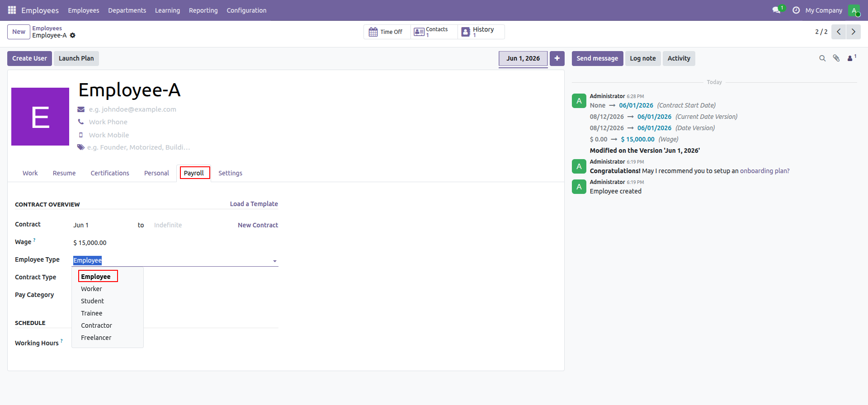
Task: Open the activities clock icon
Action: pyautogui.click(x=796, y=10)
